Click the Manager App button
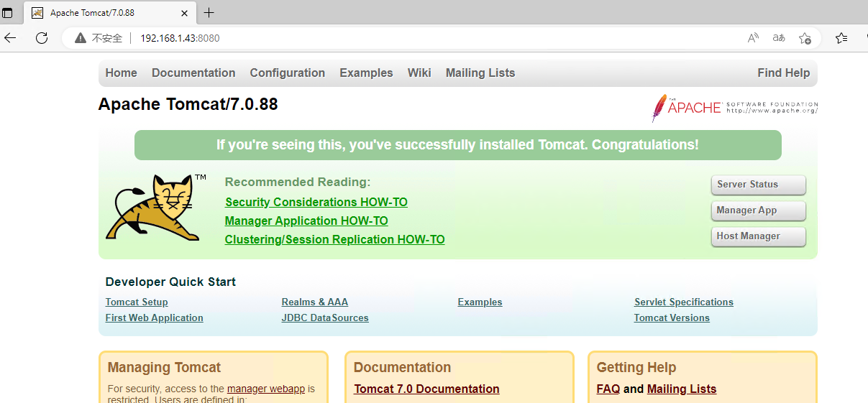This screenshot has width=868, height=403. click(x=759, y=210)
